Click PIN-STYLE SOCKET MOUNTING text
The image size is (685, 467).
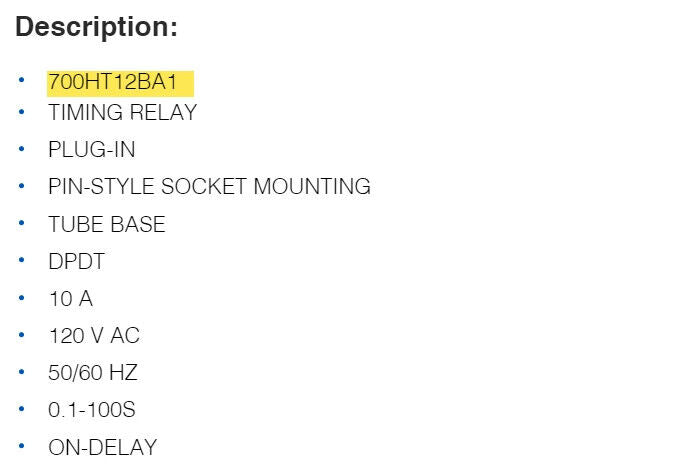209,187
